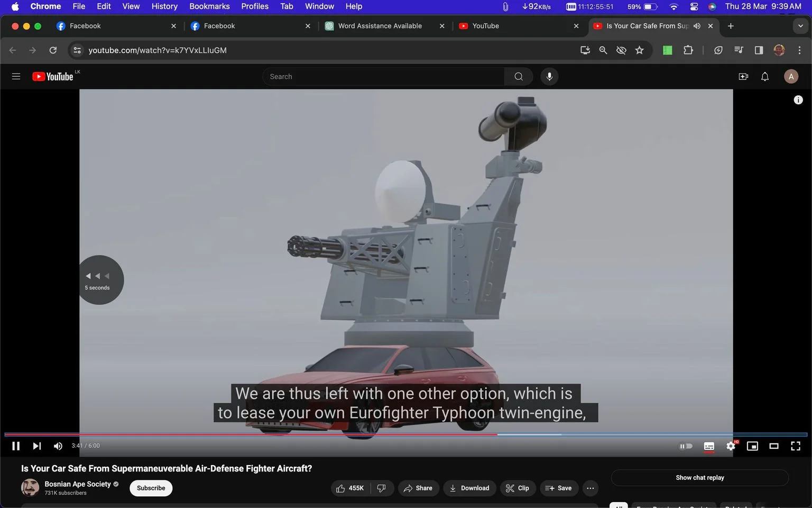The image size is (812, 508).
Task: Mute the video volume
Action: [x=58, y=446]
